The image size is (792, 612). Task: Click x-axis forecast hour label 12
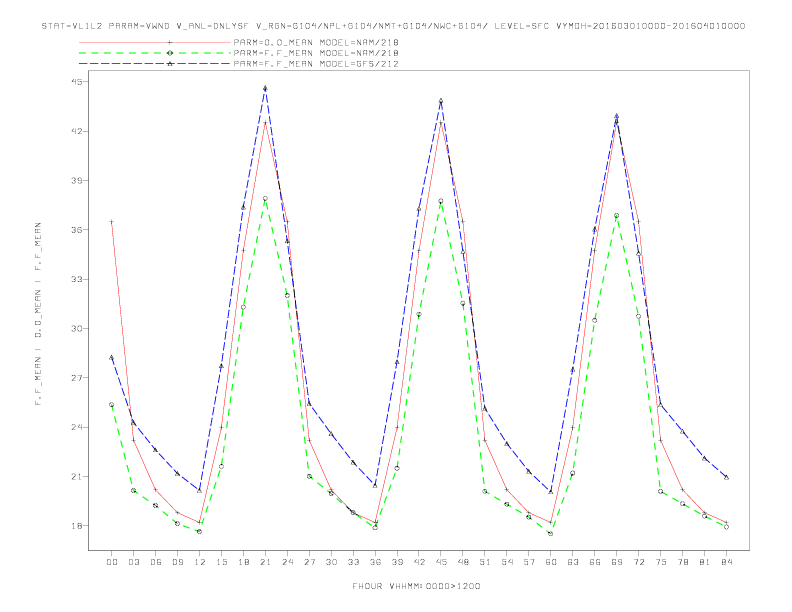click(200, 562)
